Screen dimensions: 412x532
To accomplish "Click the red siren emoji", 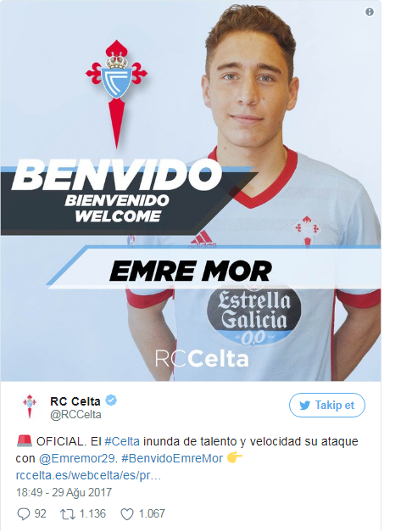I will pyautogui.click(x=24, y=441).
